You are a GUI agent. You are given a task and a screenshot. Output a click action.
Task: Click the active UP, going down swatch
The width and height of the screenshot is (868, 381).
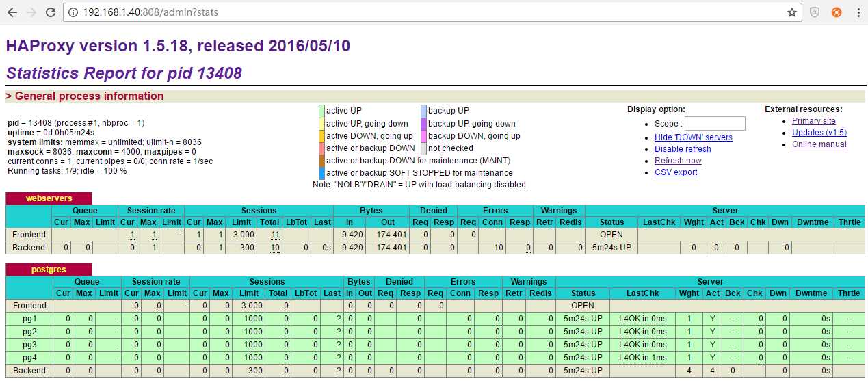321,123
